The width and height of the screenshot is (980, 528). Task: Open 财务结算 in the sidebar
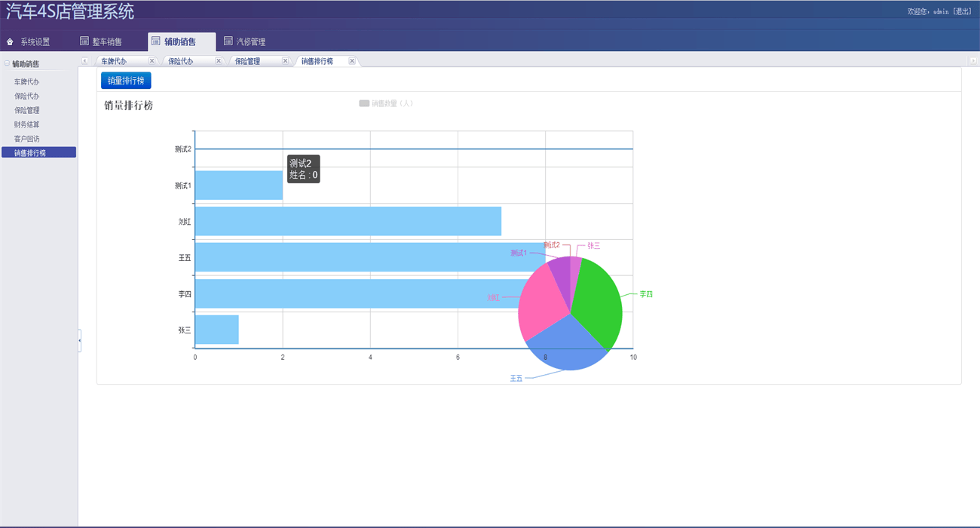pyautogui.click(x=27, y=124)
